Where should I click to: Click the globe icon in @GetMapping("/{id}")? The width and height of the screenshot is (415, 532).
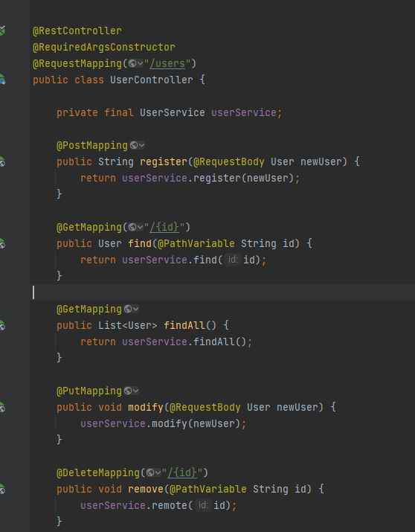132,227
